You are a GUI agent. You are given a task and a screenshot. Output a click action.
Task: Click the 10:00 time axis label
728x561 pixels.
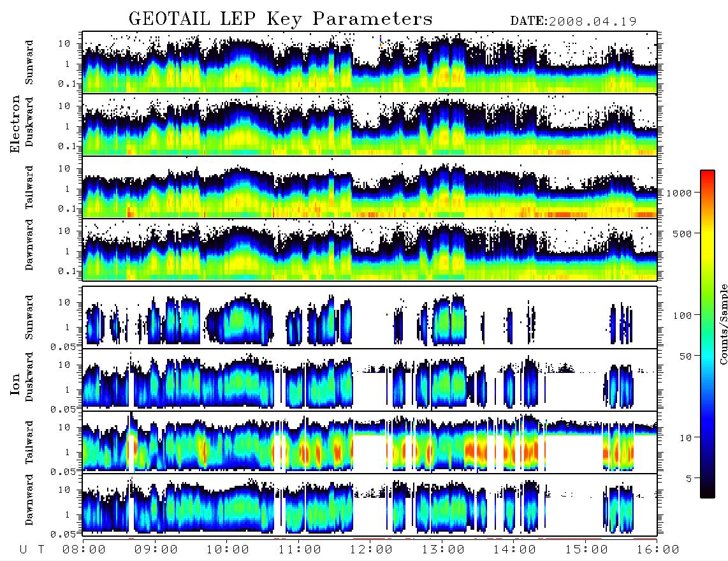[x=228, y=550]
